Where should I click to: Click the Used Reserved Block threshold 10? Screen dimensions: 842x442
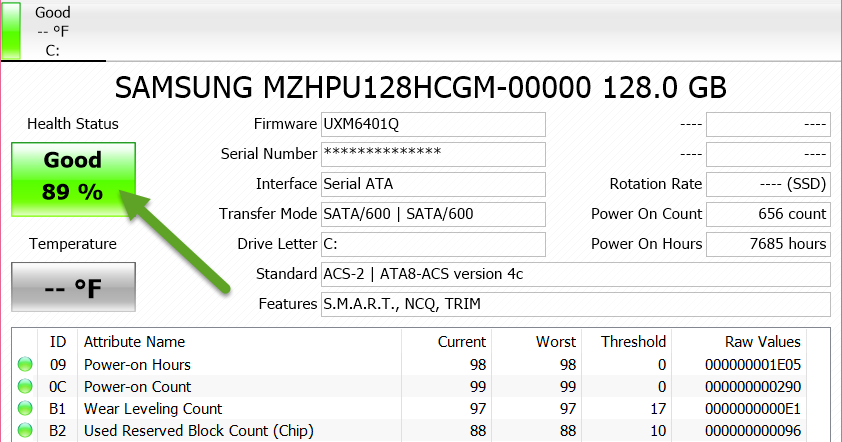tap(658, 431)
